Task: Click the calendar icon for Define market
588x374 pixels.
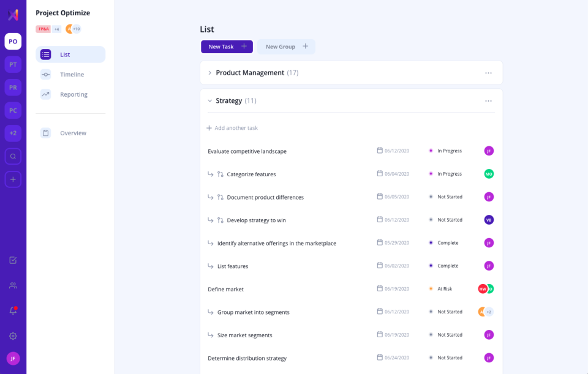Action: (380, 288)
